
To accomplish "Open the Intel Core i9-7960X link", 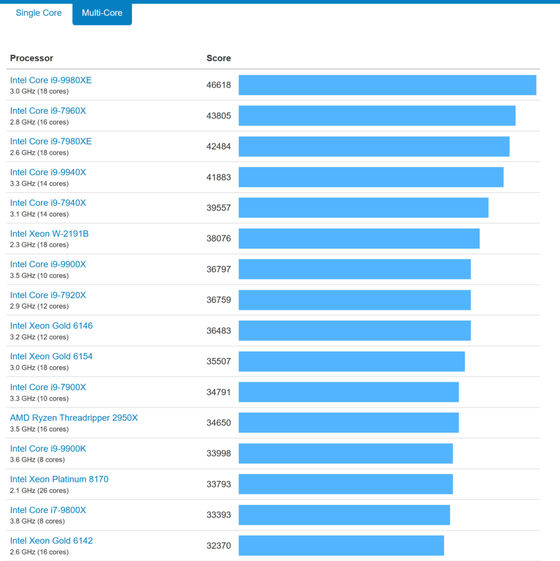I will (48, 111).
